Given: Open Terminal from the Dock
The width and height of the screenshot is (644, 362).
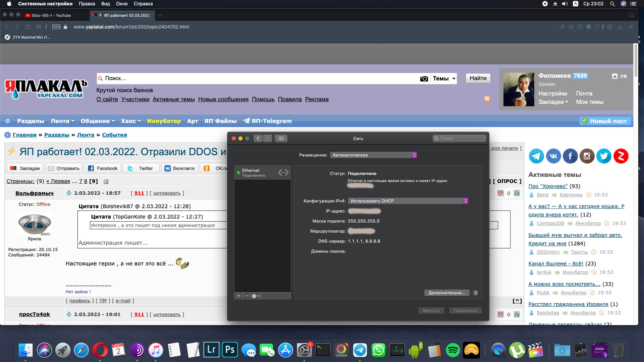Looking at the screenshot, I should click(x=323, y=350).
